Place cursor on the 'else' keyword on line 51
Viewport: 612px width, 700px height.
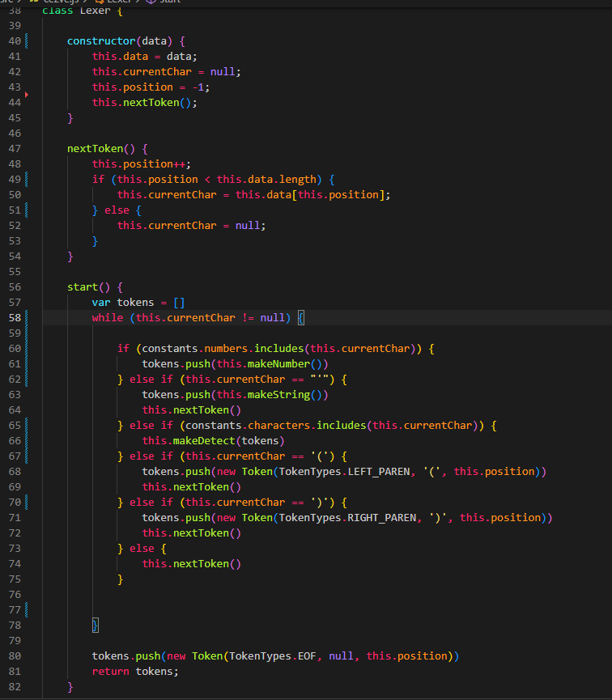pos(117,210)
